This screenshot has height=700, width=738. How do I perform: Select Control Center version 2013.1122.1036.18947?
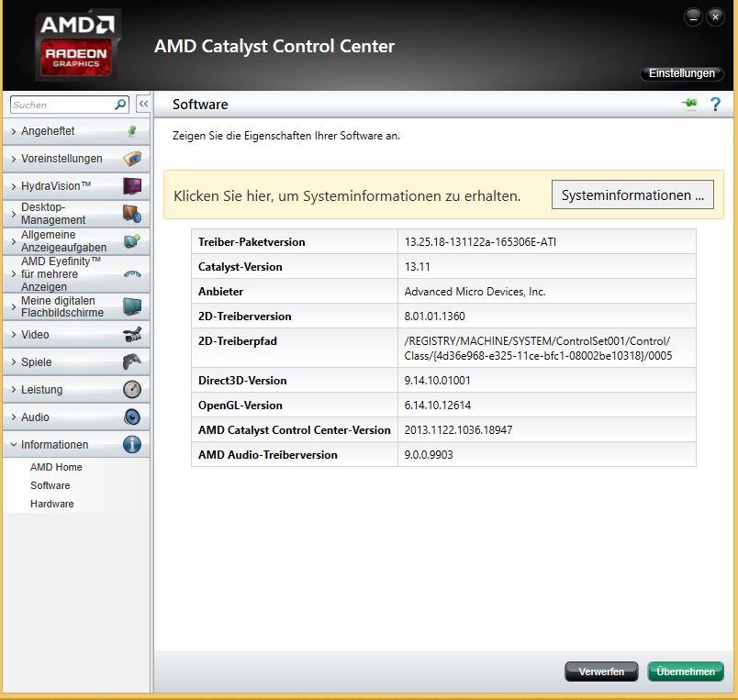click(x=458, y=430)
